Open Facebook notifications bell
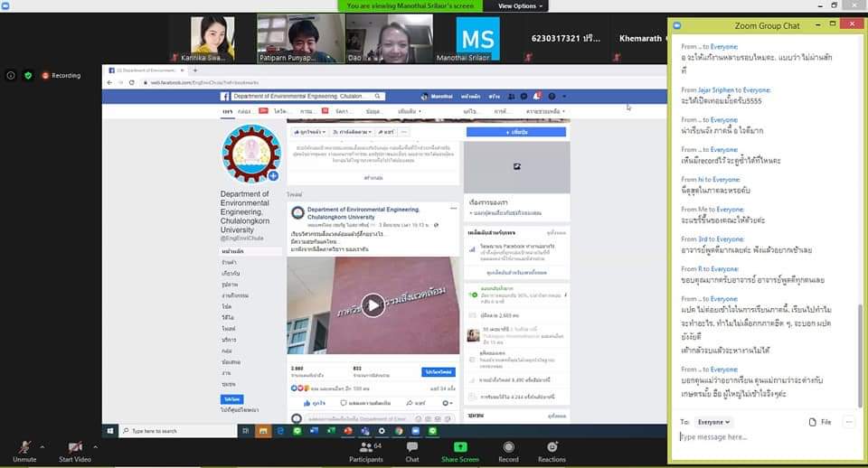 [x=536, y=97]
